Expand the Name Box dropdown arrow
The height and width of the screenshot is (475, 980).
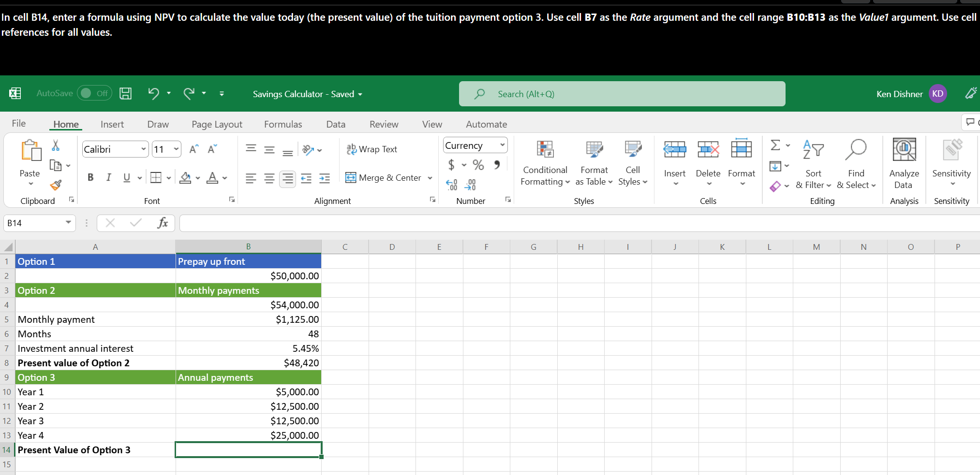[x=68, y=222]
